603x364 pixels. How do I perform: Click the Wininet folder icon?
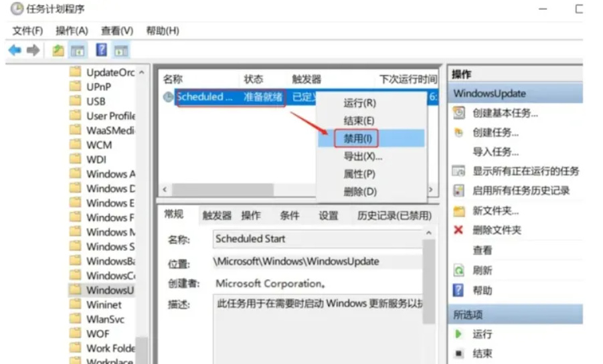click(76, 304)
